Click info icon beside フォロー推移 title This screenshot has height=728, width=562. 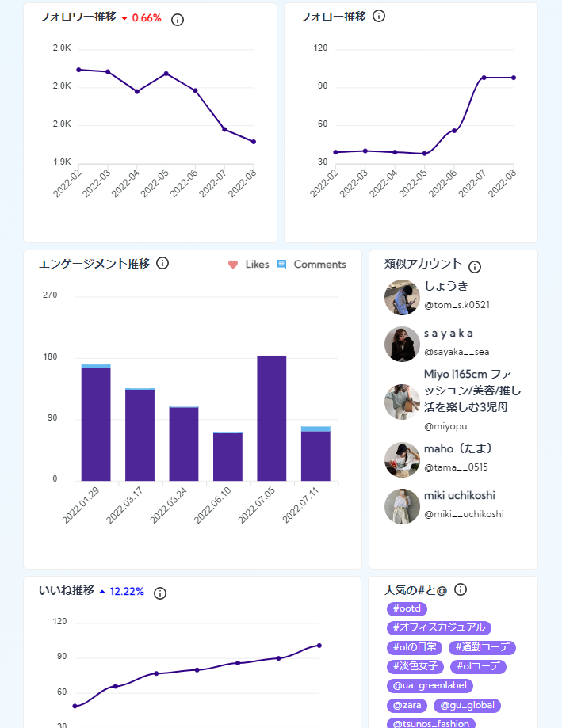[x=379, y=16]
